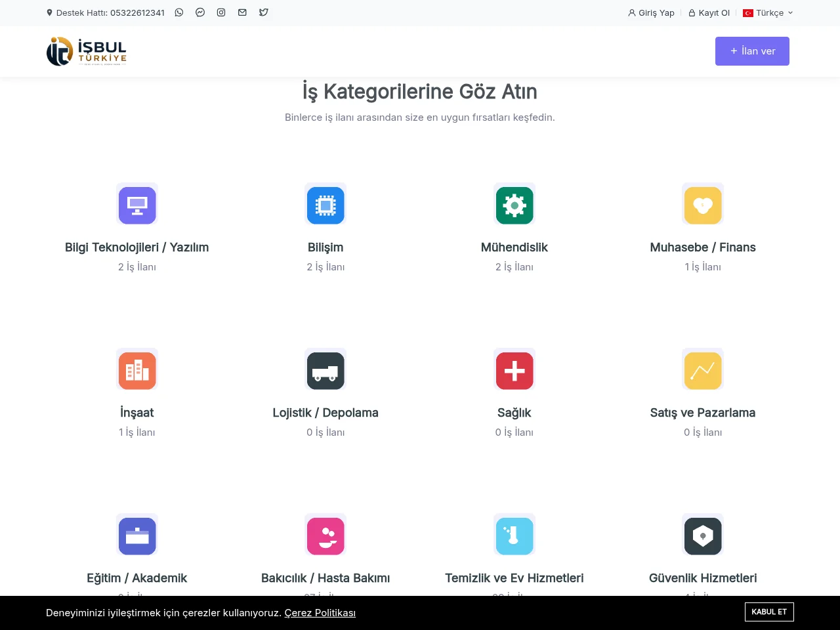Screen dimensions: 840x630
Task: Open the Sağlık category title
Action: point(514,413)
